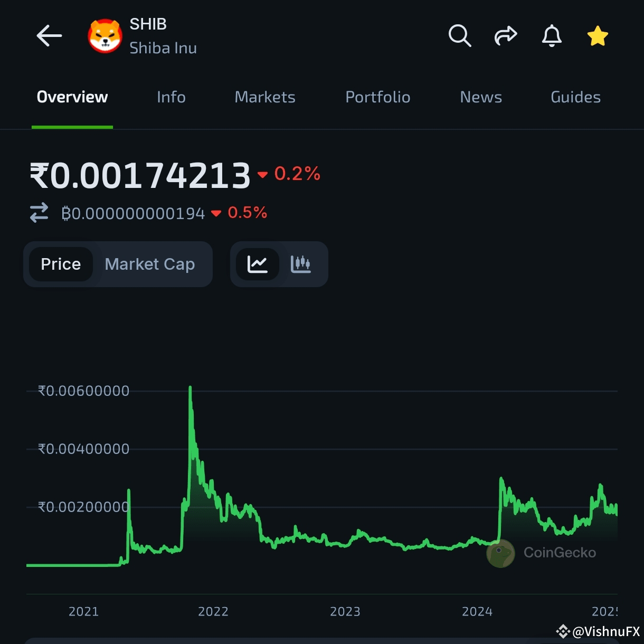Viewport: 644px width, 644px height.
Task: Switch to the candlestick chart icon
Action: [x=301, y=264]
